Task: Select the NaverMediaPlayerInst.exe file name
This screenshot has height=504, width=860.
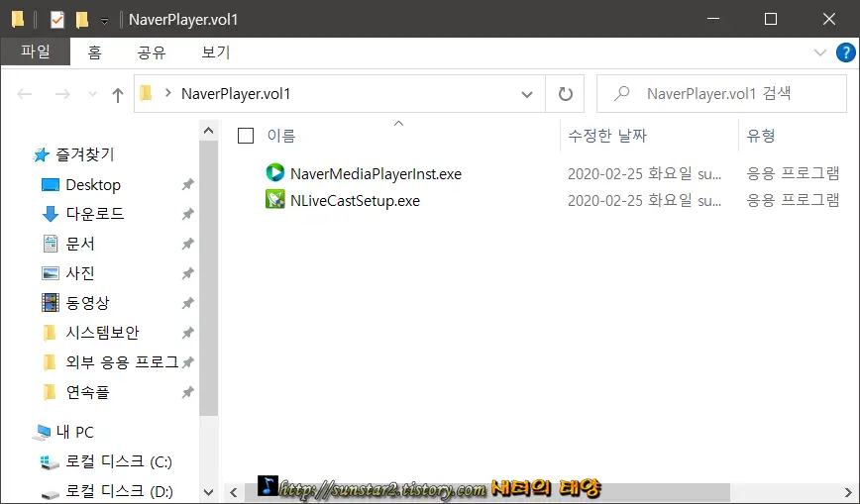Action: point(376,174)
